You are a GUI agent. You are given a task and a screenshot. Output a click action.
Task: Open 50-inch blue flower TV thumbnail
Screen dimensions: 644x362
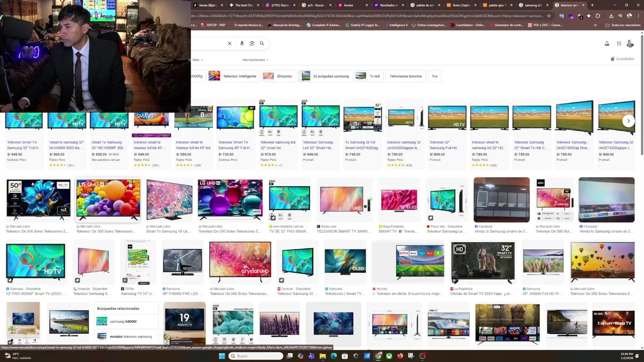click(38, 200)
